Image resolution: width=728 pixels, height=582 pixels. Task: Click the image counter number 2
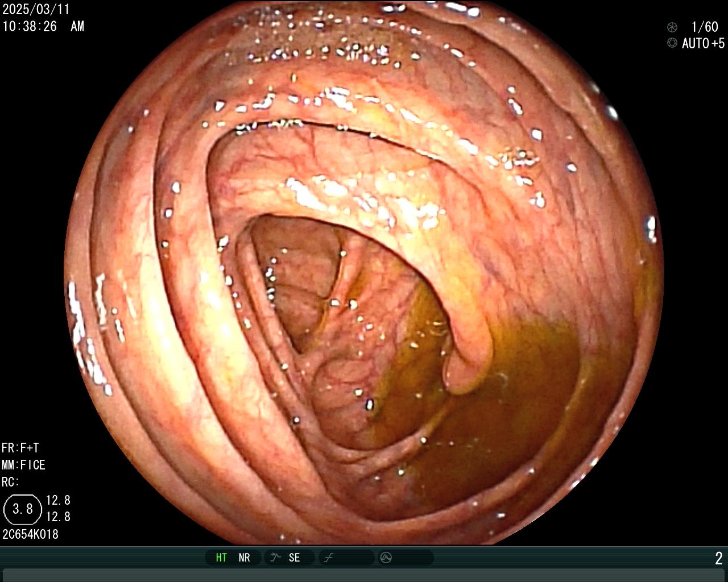tap(719, 558)
